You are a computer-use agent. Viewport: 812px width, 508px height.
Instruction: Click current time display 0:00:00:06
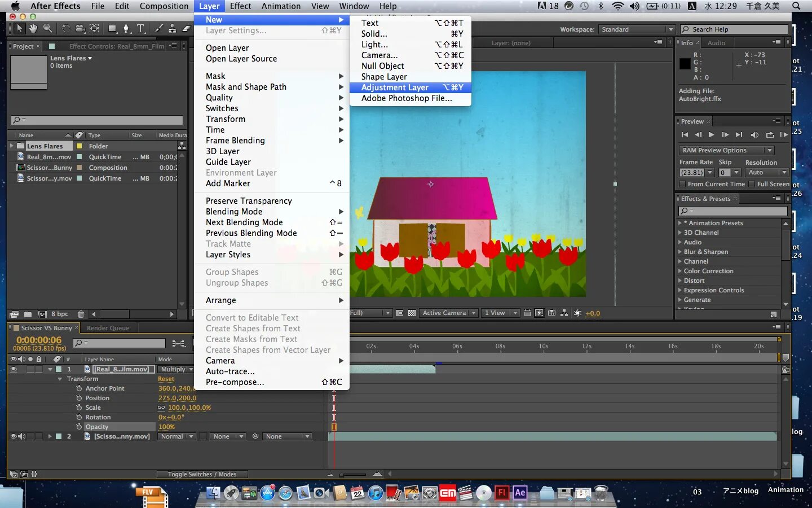point(39,340)
